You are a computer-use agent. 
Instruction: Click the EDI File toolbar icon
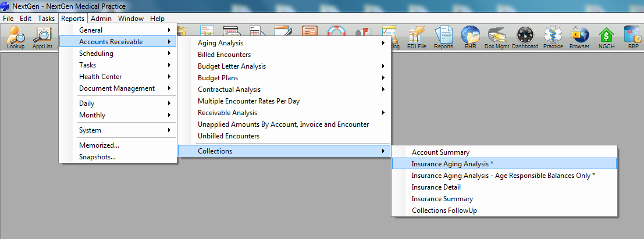417,37
